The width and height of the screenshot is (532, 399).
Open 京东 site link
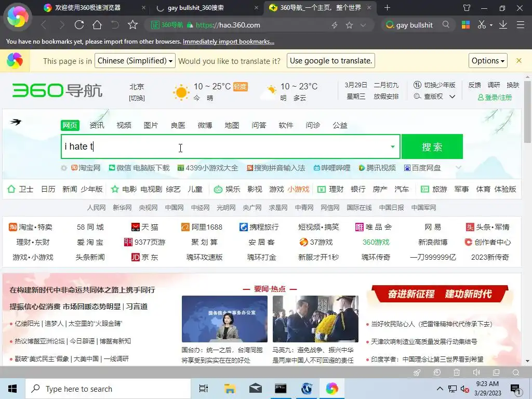pos(145,257)
